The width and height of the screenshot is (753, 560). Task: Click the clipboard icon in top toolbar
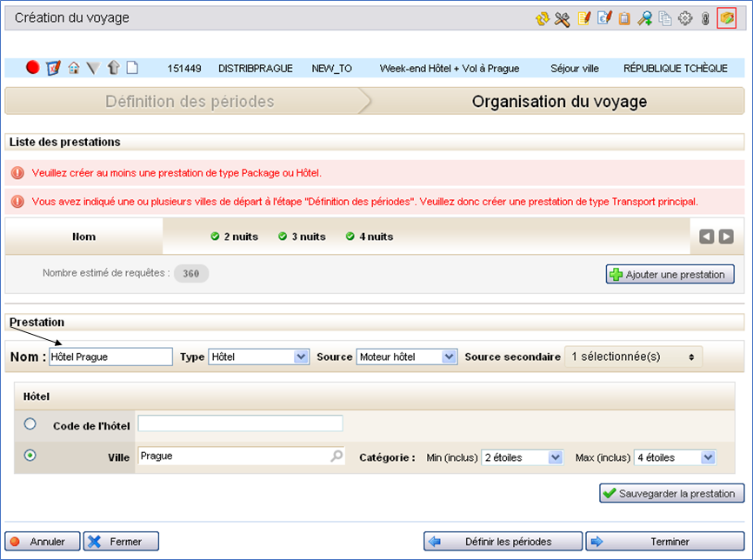click(x=624, y=18)
